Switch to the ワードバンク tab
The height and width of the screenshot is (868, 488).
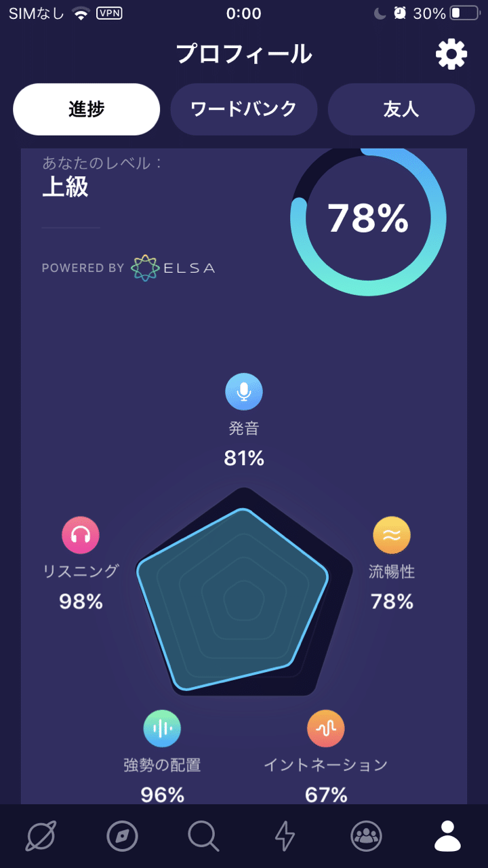pos(244,109)
